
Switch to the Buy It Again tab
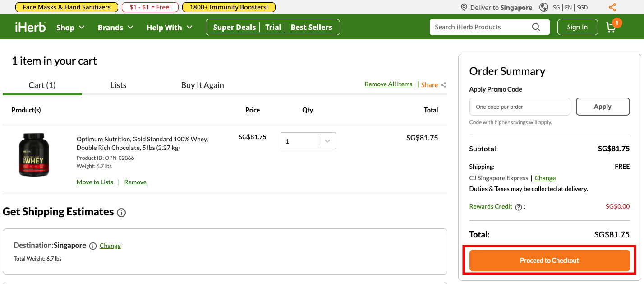tap(202, 85)
